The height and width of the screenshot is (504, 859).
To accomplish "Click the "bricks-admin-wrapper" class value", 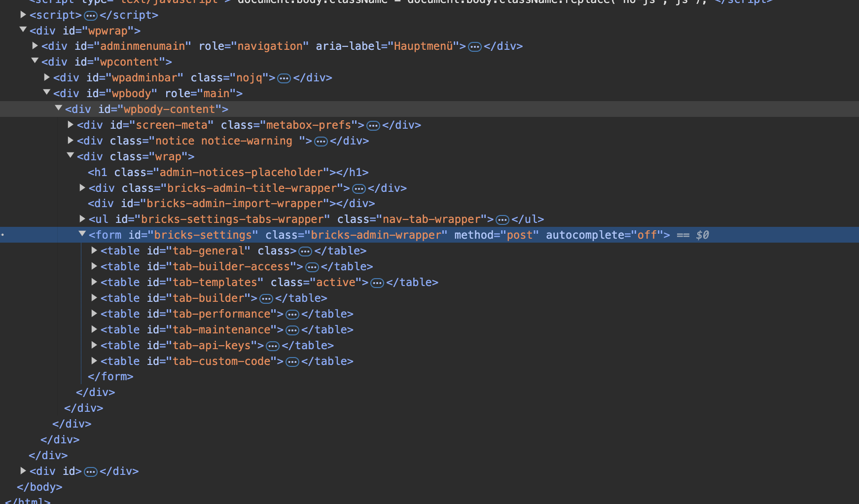I will click(x=376, y=235).
